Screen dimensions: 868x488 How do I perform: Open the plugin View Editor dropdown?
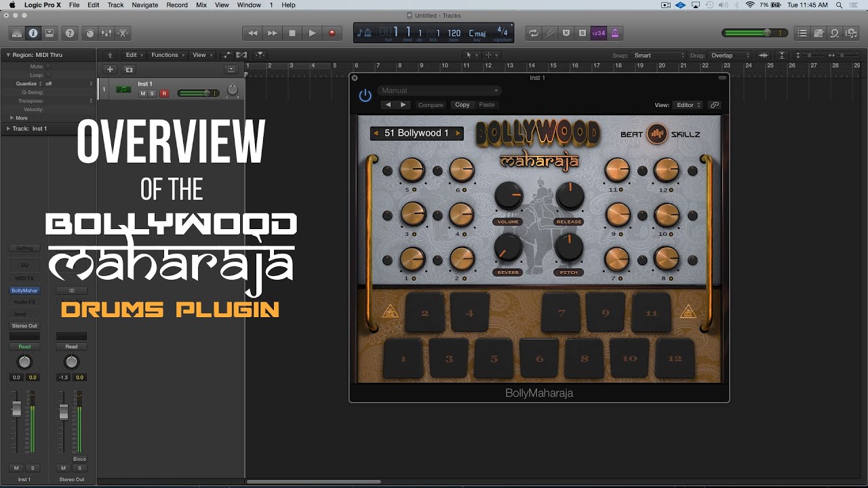[x=688, y=105]
